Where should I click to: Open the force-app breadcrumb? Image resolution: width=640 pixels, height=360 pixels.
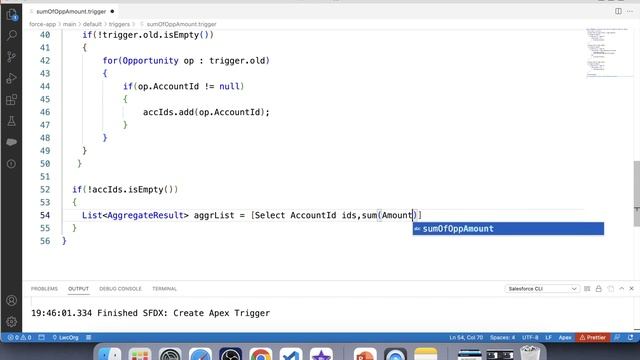[x=42, y=24]
